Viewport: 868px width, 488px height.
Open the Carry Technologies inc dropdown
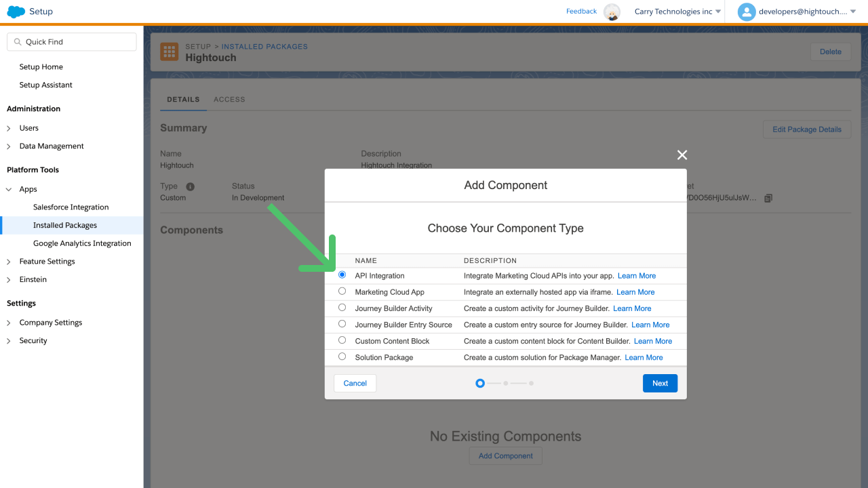[x=677, y=12]
